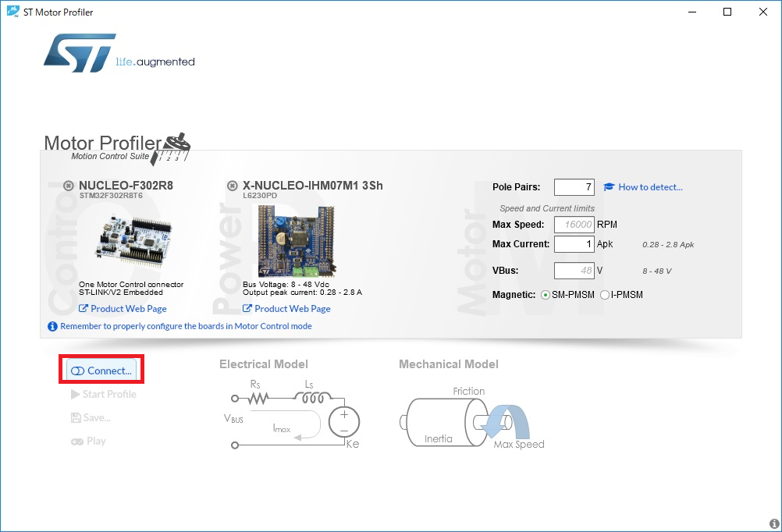Minimize the ST Motor Profiler window

click(692, 12)
